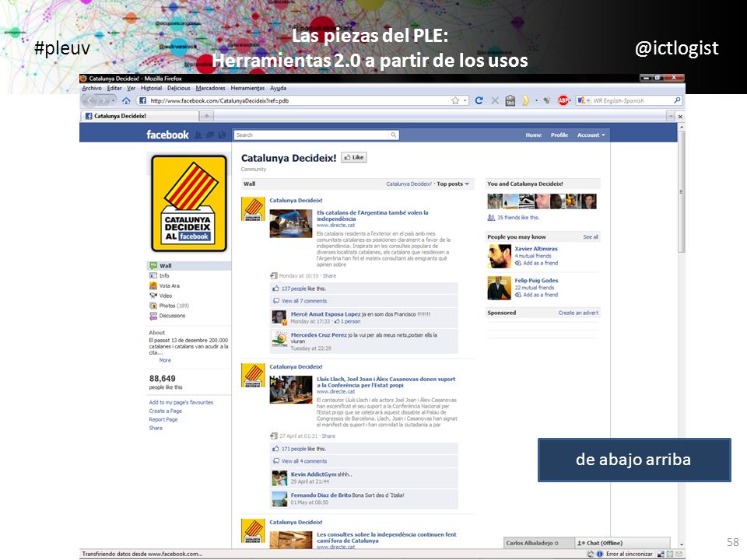Click in the Facebook Search field
The image size is (747, 560).
pos(313,135)
